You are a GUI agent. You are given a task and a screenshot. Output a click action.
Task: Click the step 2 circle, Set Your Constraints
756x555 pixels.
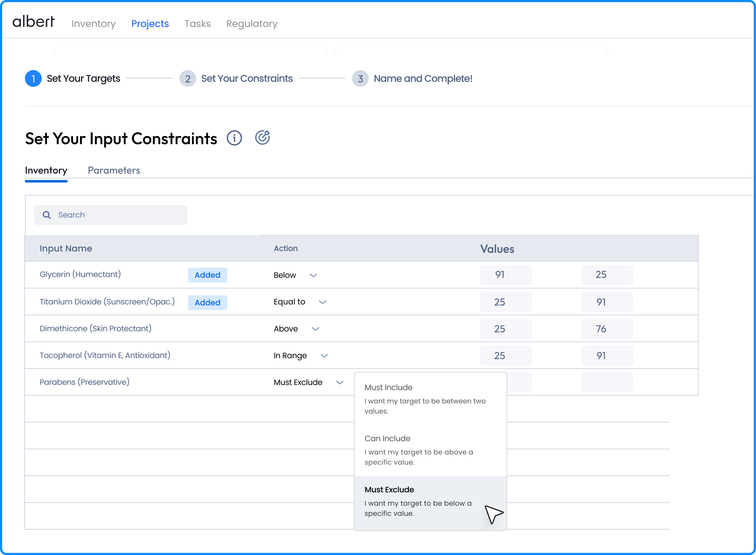(x=188, y=79)
